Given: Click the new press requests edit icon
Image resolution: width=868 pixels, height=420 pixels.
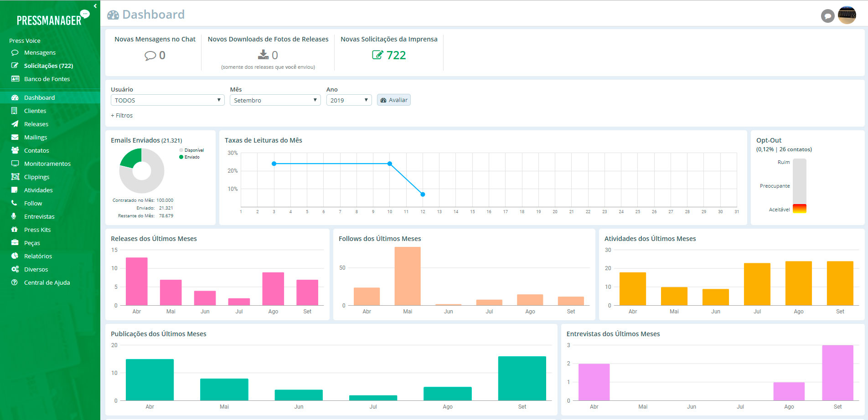Looking at the screenshot, I should tap(377, 55).
